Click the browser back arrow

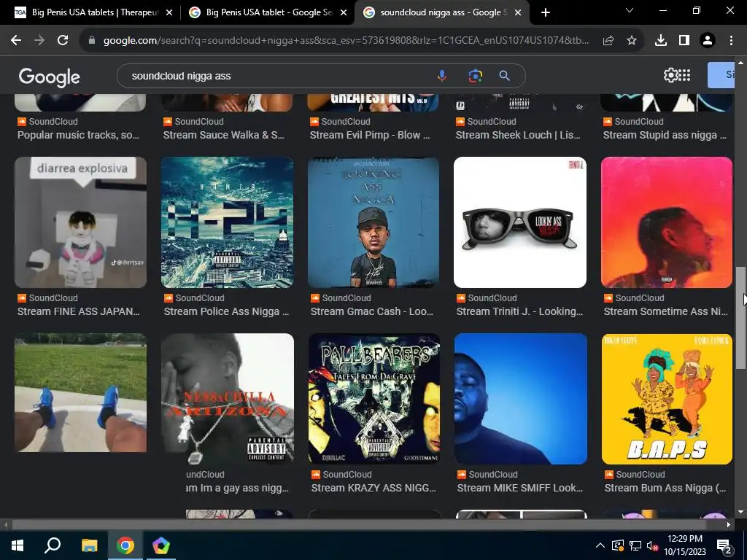[x=16, y=41]
